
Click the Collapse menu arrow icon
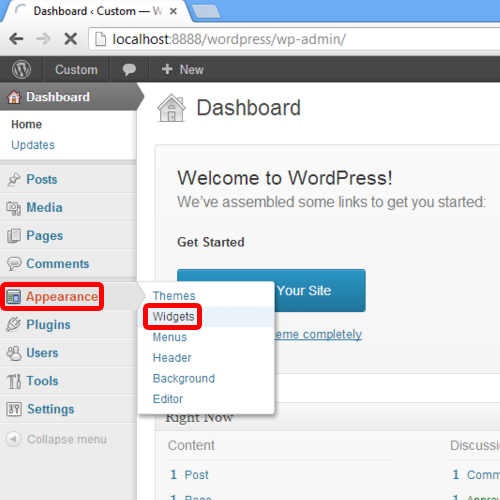(x=13, y=439)
